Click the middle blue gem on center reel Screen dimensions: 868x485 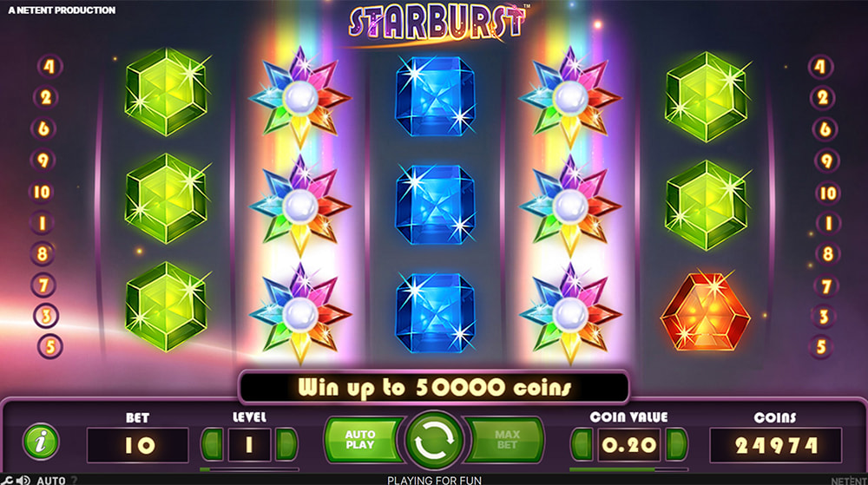pyautogui.click(x=435, y=204)
